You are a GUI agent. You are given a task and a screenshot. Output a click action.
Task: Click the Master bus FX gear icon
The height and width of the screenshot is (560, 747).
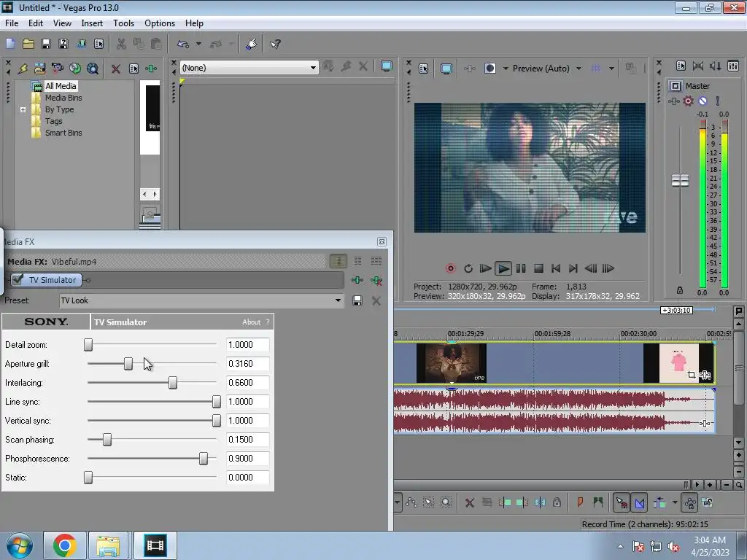click(x=688, y=101)
